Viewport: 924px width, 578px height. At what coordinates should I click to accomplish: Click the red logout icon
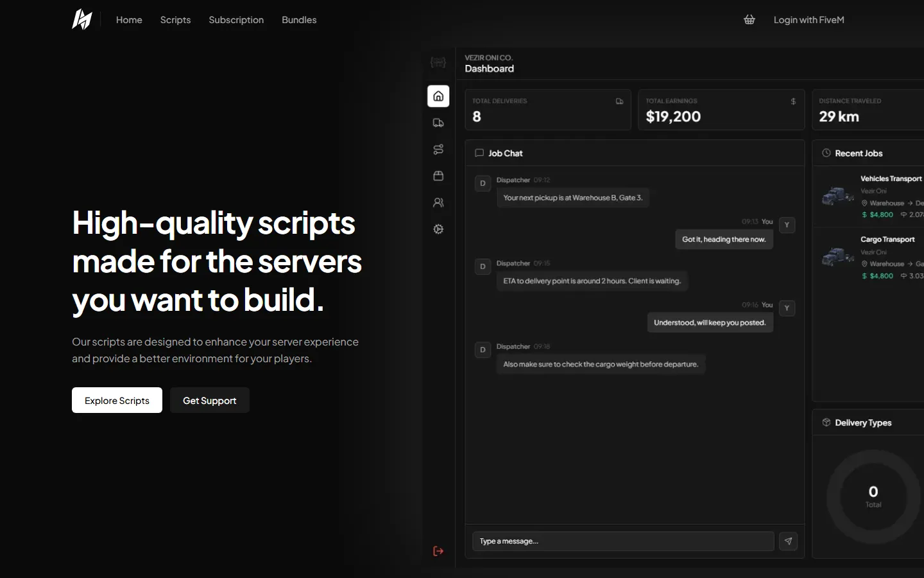click(438, 551)
